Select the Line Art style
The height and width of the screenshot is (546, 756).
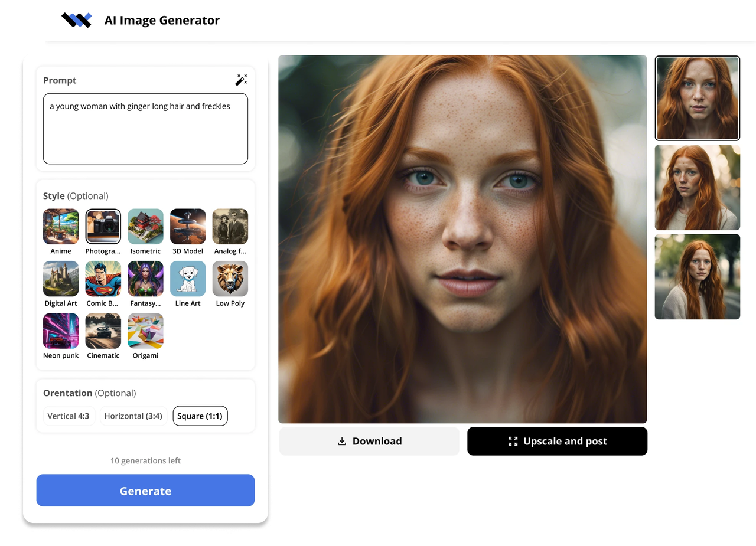point(187,279)
